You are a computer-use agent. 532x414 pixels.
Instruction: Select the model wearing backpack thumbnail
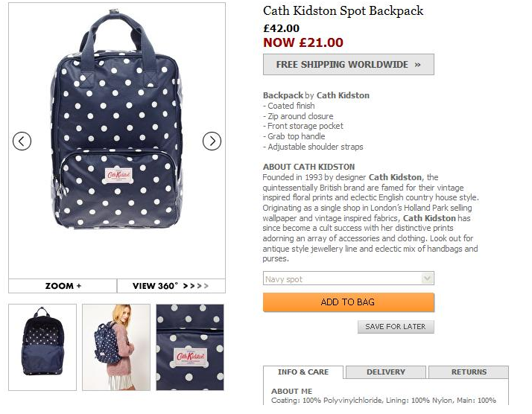click(116, 347)
